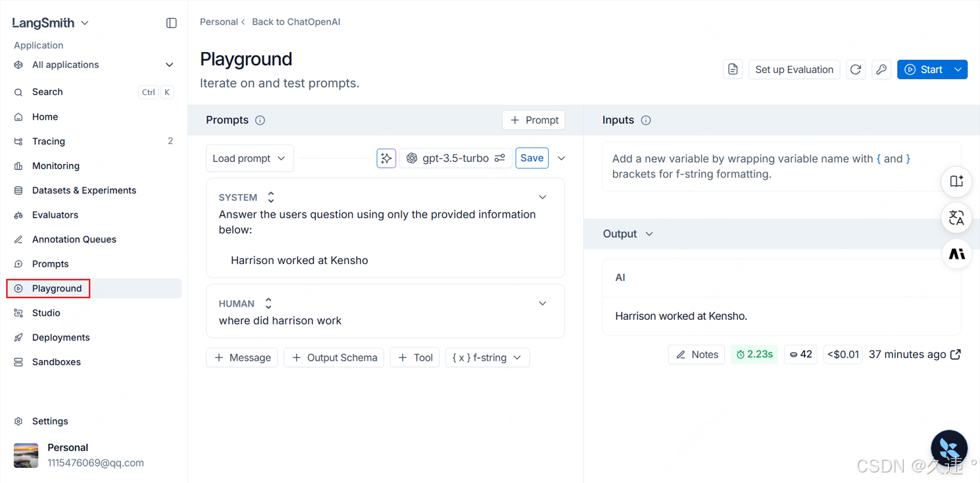Open the Load prompt dropdown
980x483 pixels.
pos(249,159)
